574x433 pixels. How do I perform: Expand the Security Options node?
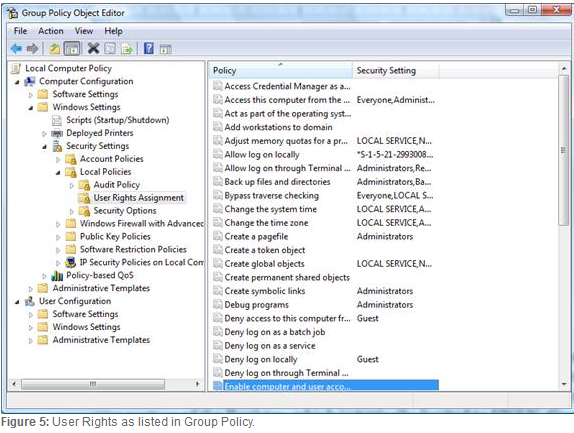tap(72, 211)
